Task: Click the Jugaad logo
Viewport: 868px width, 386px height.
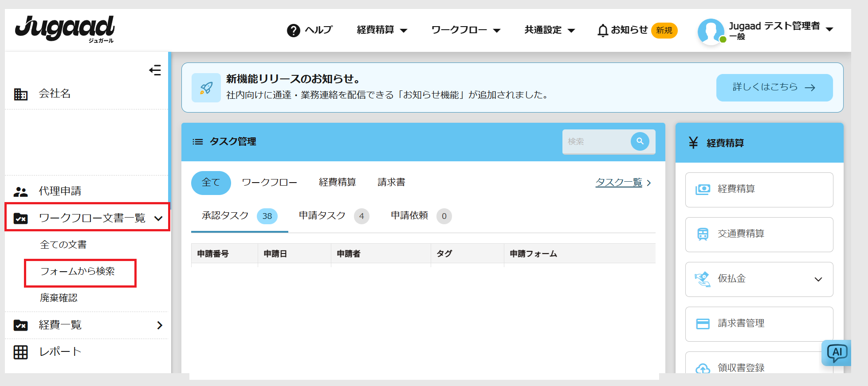Action: click(65, 29)
